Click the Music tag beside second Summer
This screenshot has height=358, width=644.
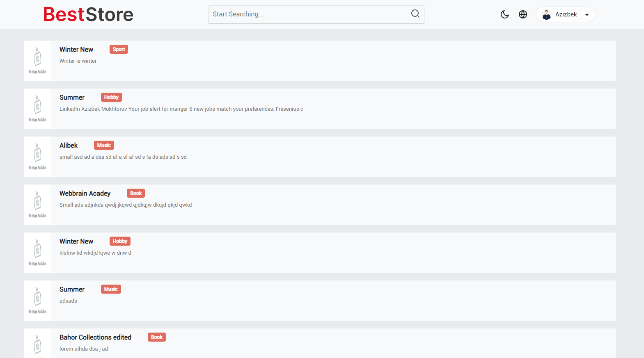(111, 289)
